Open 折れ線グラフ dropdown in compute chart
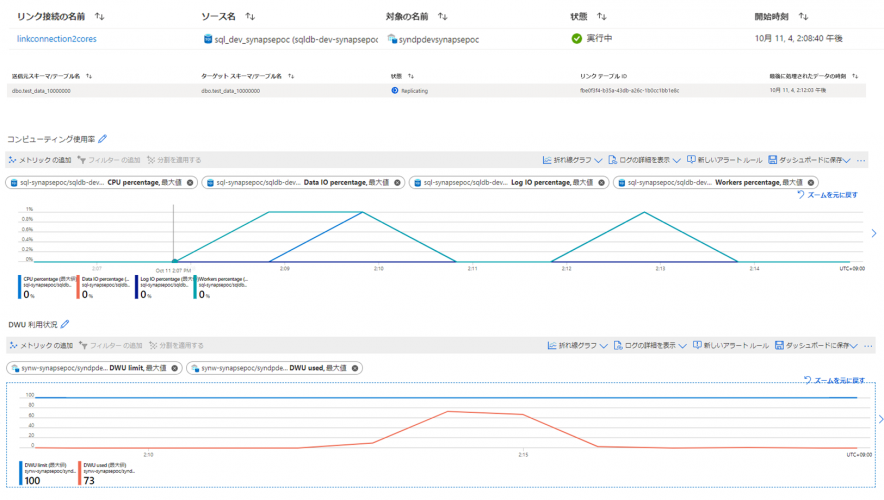 pos(571,160)
